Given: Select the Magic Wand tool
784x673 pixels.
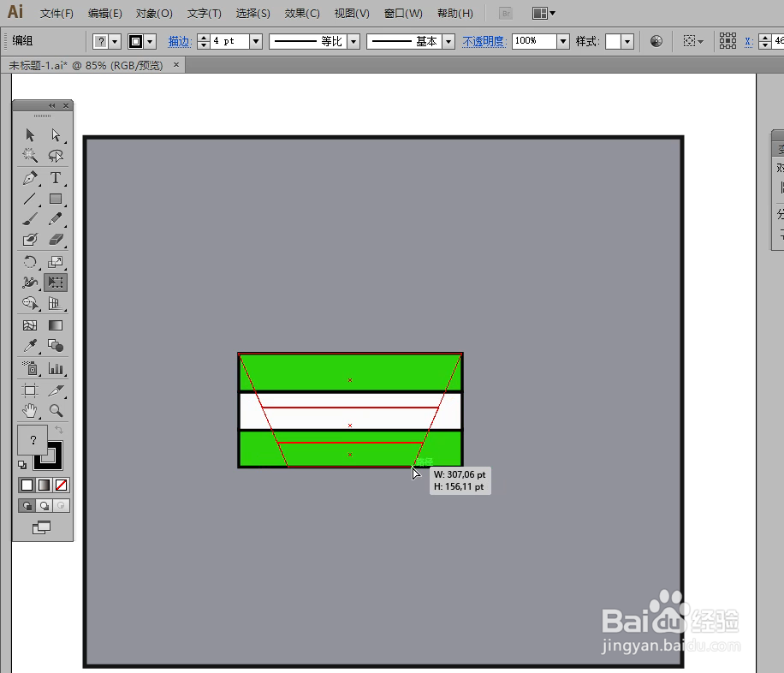Looking at the screenshot, I should [x=30, y=156].
